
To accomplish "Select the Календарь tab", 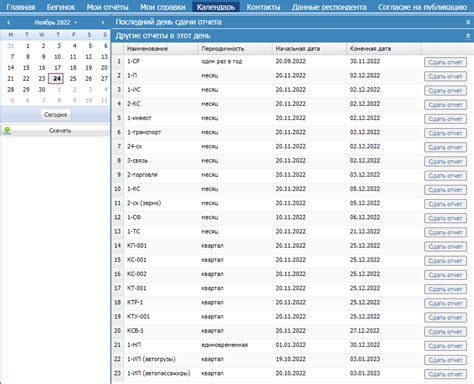I will [x=216, y=7].
